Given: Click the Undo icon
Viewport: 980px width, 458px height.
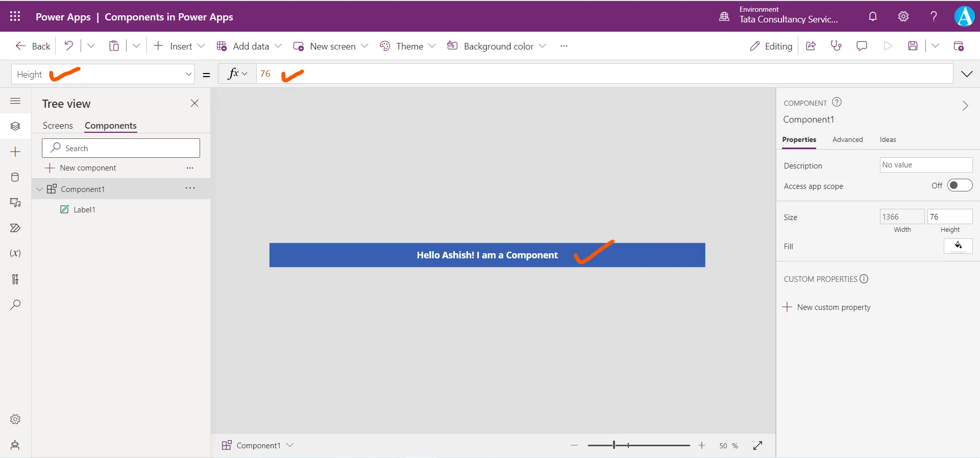Looking at the screenshot, I should click(x=68, y=46).
